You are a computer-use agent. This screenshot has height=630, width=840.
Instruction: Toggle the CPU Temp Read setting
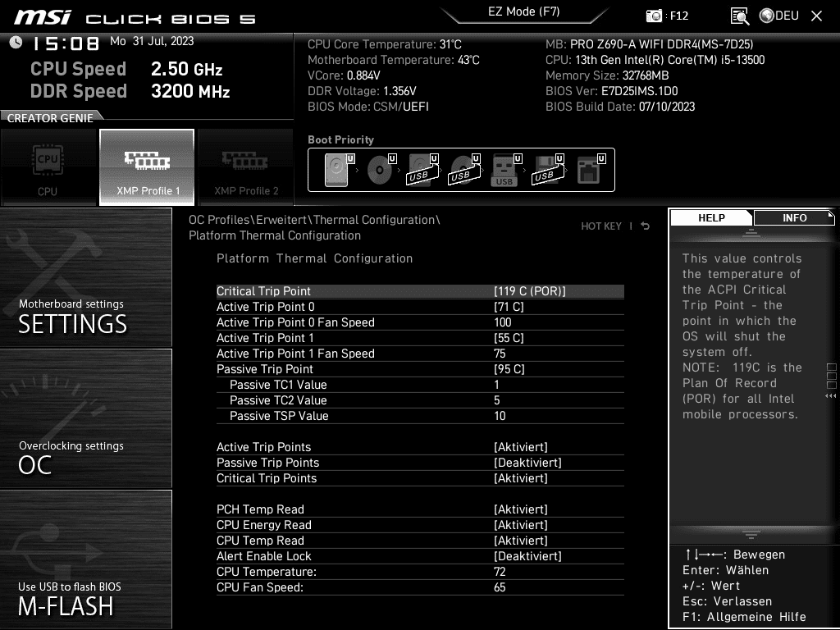pyautogui.click(x=420, y=541)
